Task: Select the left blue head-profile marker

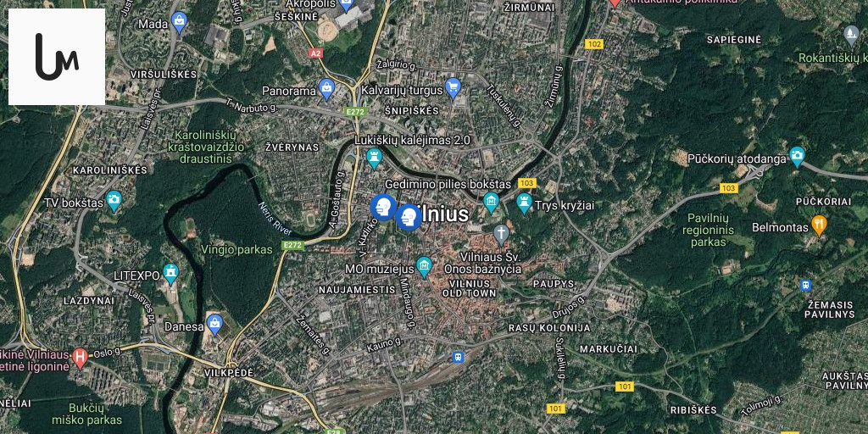Action: tap(383, 208)
